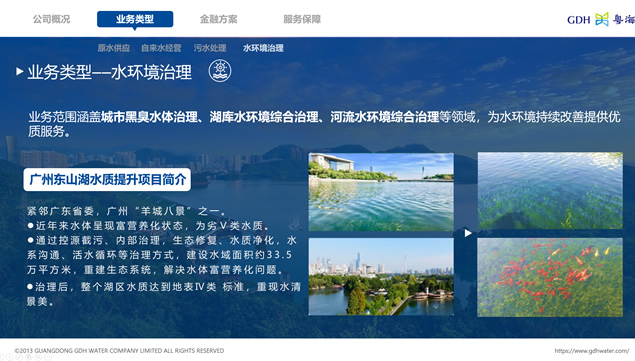Click the water environment wheel icon
This screenshot has width=635, height=361.
[220, 70]
